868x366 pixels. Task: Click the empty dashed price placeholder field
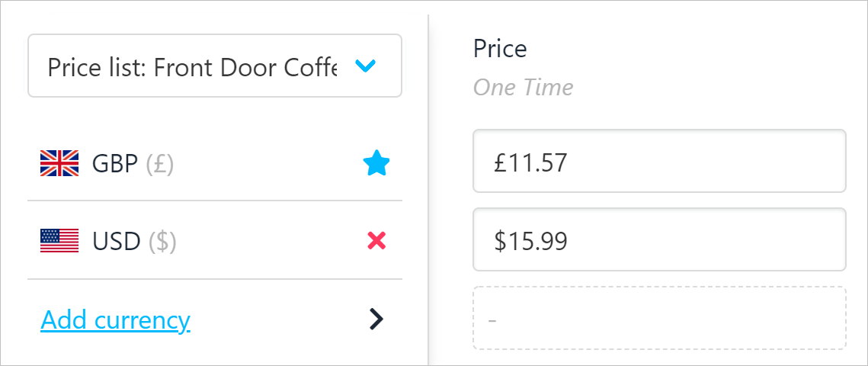pos(659,318)
